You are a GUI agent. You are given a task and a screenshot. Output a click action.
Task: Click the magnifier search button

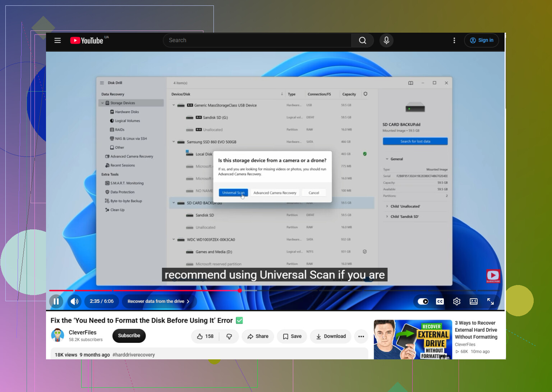363,41
